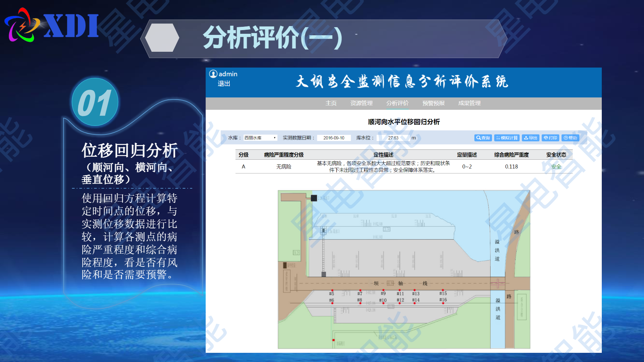Click the 查询 search button
The image size is (644, 362).
[x=483, y=138]
